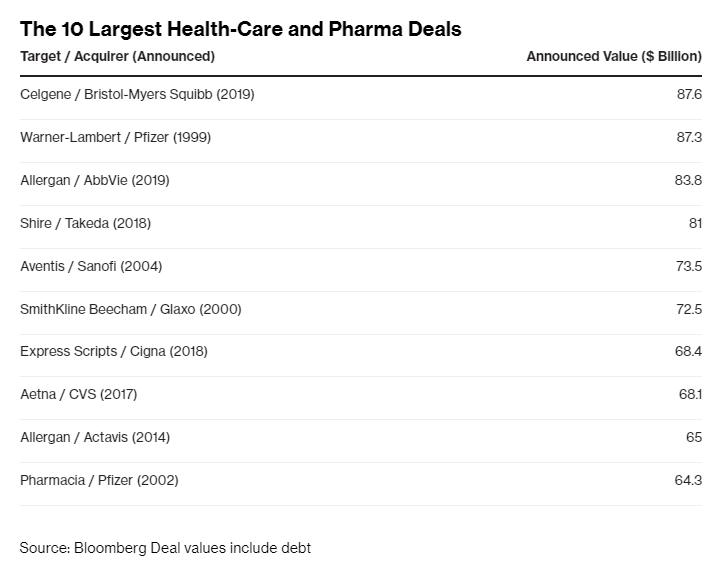Screen dimensions: 724x569
Task: Select the Celgene / Bristol-Myers Squibb (2019) row label
Action: coord(138,94)
